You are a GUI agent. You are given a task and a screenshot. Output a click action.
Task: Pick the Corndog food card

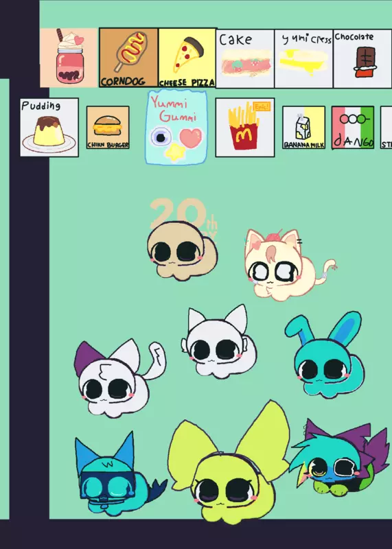128,58
